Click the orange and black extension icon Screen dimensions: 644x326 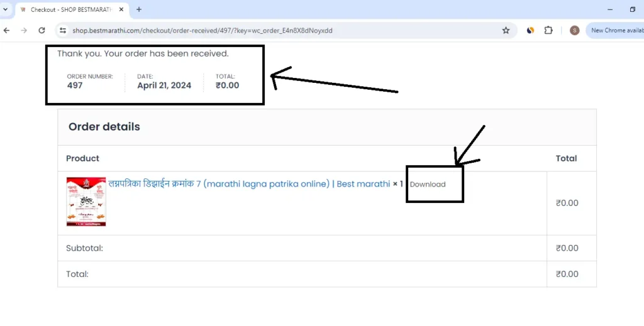(x=530, y=30)
